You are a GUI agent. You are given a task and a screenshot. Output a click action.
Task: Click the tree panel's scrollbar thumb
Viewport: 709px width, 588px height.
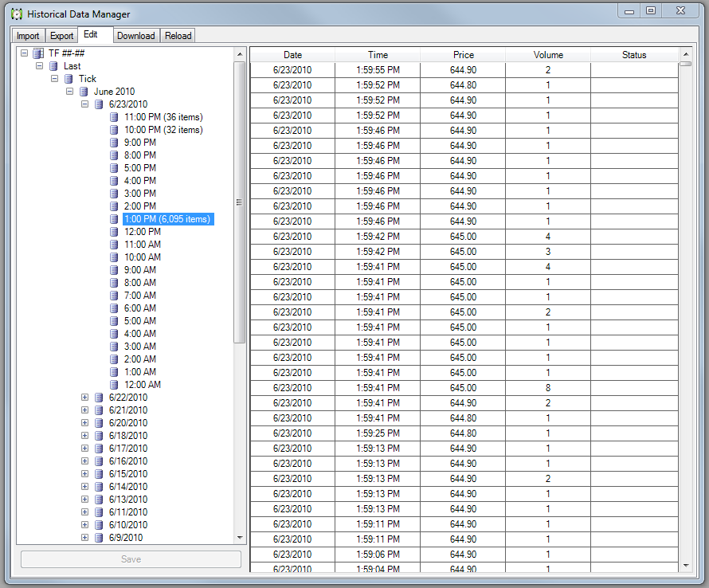240,202
